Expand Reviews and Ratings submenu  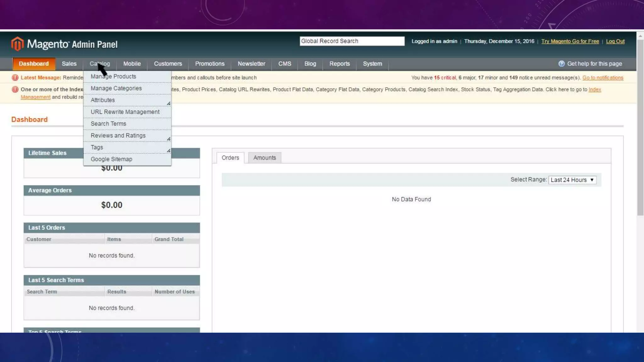click(169, 138)
